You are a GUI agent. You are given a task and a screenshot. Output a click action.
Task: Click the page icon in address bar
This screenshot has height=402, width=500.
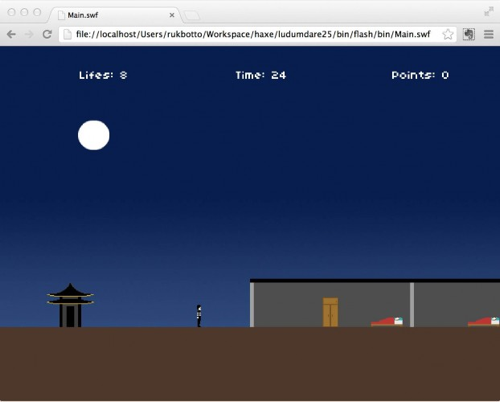68,34
